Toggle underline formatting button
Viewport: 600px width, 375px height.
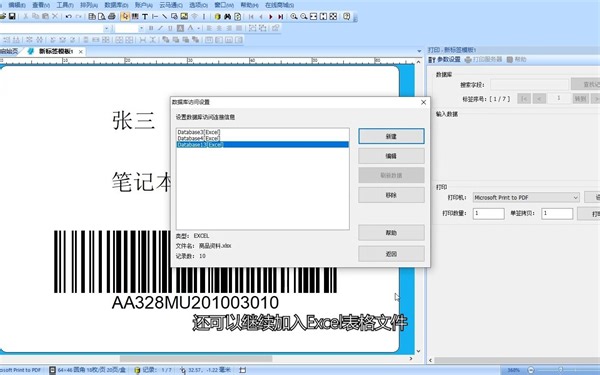click(170, 28)
